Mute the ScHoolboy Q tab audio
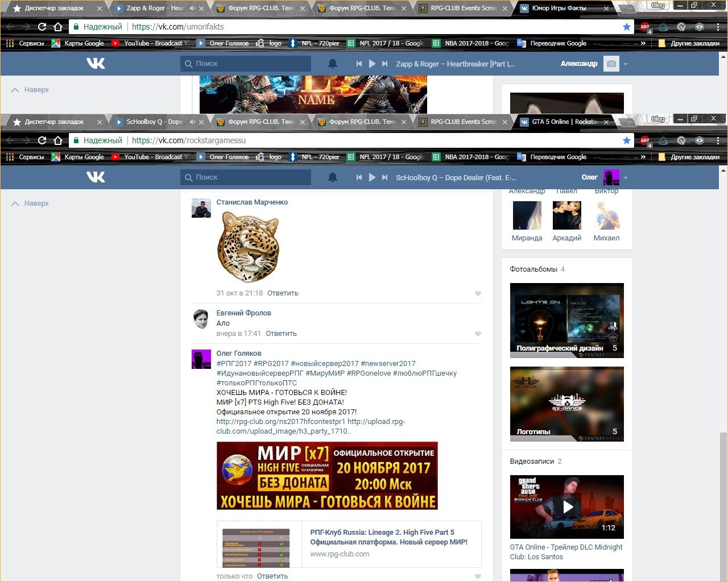 (x=192, y=122)
